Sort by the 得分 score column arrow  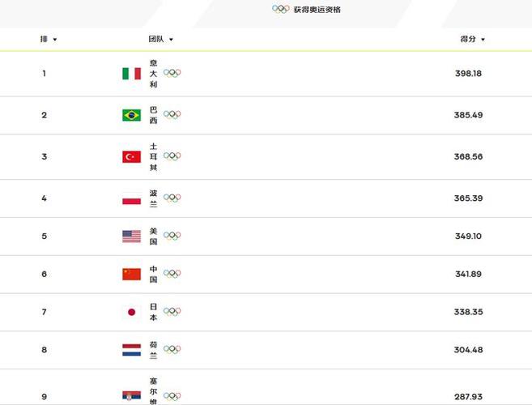(483, 40)
